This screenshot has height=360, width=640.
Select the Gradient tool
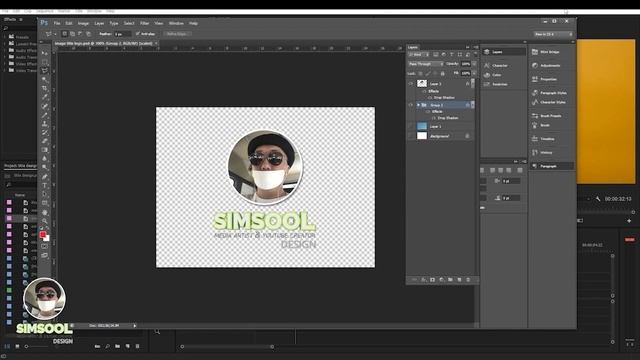tap(44, 149)
